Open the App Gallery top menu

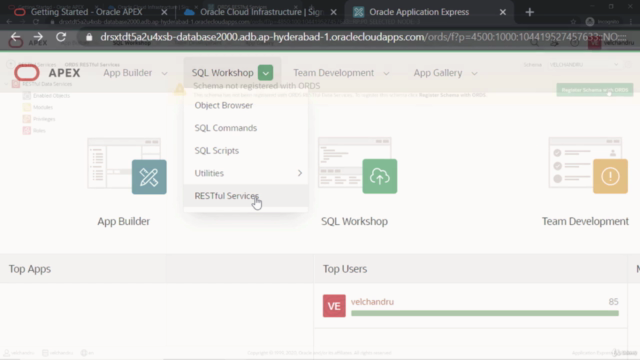[x=438, y=73]
